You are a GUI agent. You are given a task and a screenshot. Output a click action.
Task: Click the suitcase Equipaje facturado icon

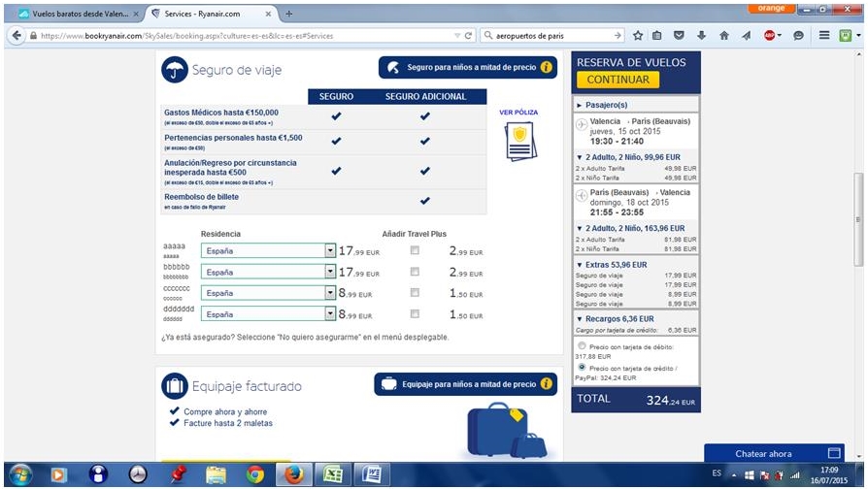pyautogui.click(x=175, y=385)
